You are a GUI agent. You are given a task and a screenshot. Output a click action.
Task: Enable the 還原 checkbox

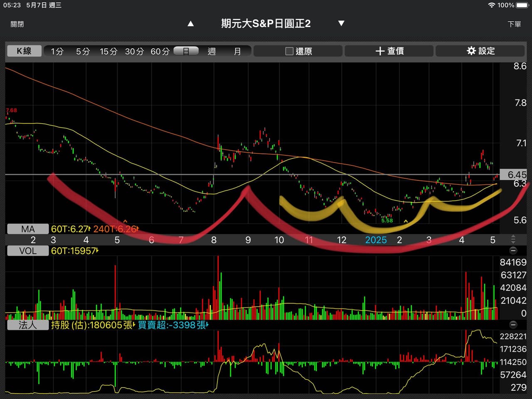(x=289, y=51)
